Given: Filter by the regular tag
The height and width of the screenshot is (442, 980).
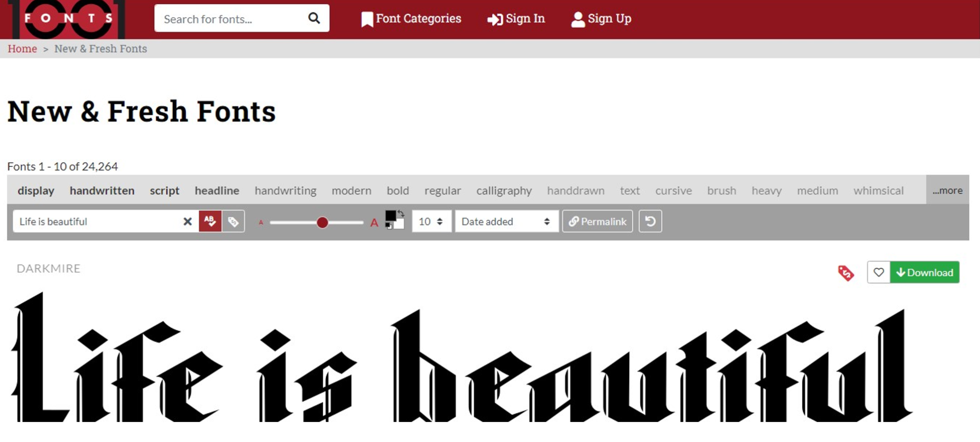Looking at the screenshot, I should [x=443, y=190].
